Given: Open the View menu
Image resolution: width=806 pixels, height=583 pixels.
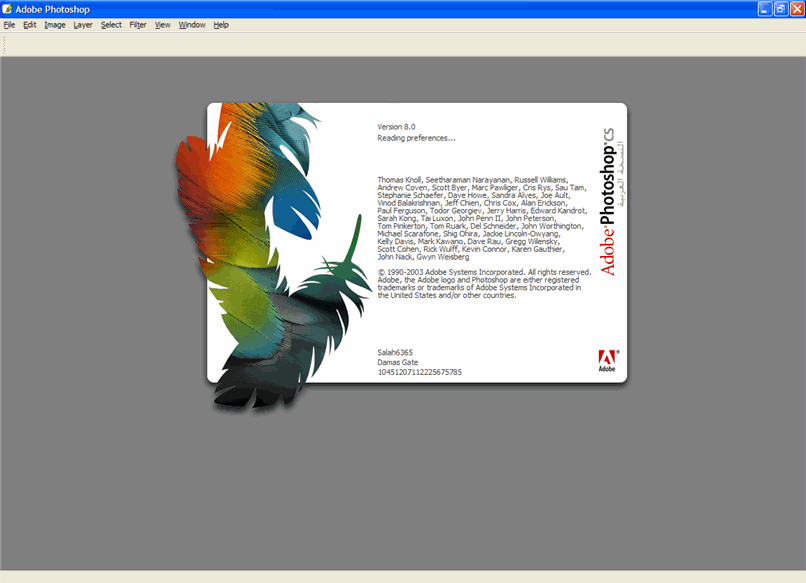Looking at the screenshot, I should point(162,25).
